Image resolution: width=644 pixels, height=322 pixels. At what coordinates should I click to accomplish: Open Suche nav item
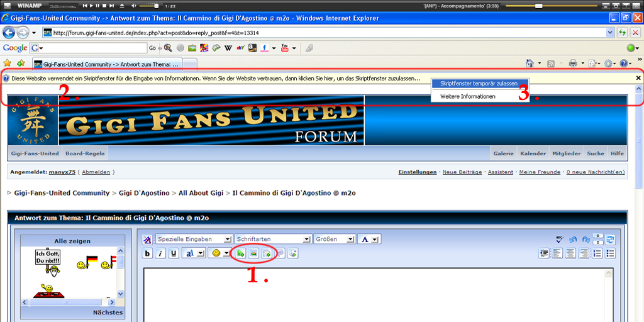click(596, 153)
